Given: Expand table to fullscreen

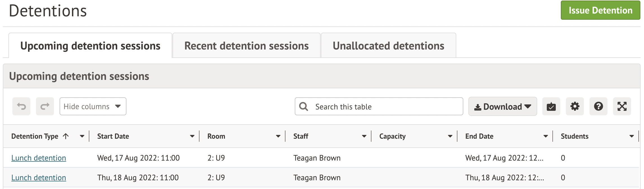Looking at the screenshot, I should 622,107.
